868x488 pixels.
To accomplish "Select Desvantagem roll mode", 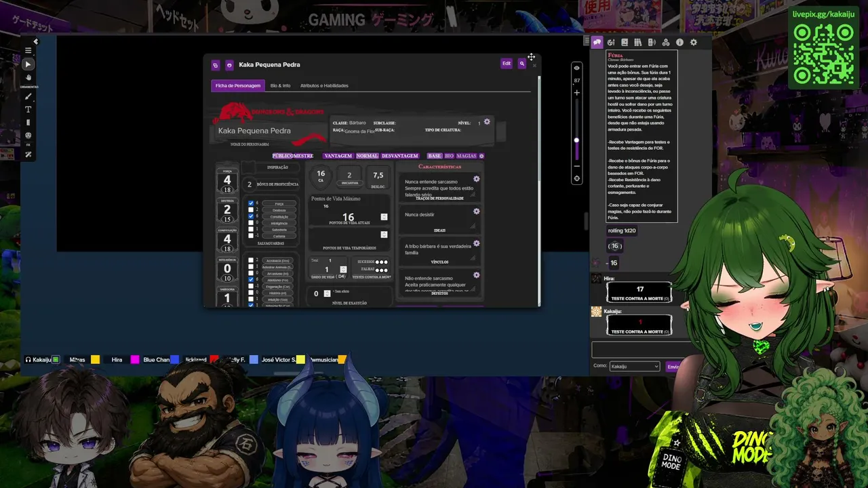I will click(x=400, y=156).
